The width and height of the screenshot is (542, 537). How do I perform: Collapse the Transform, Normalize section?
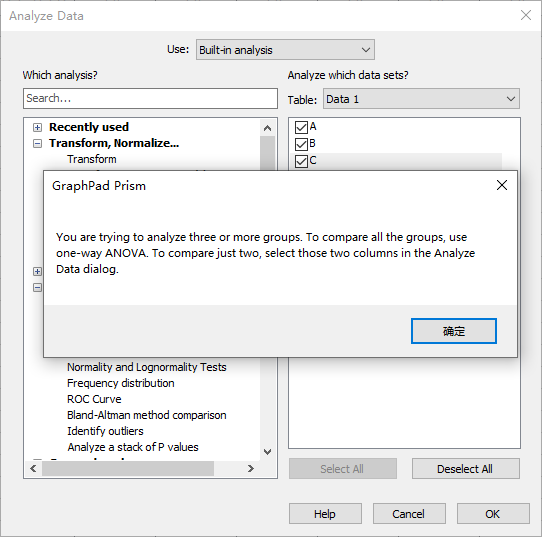coord(37,143)
